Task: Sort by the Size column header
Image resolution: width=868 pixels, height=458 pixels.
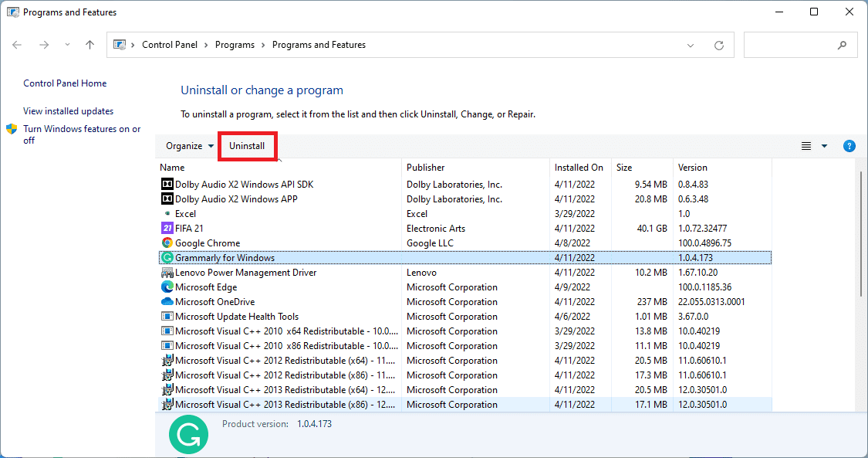Action: 642,168
